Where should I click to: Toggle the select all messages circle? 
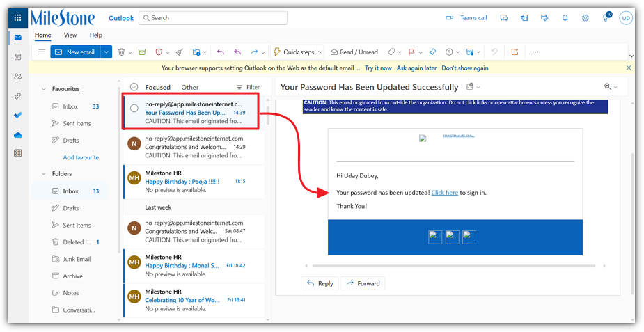(x=134, y=87)
